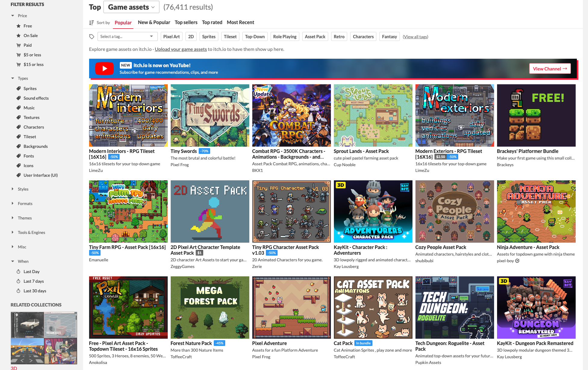Screen dimensions: 588x370
Task: Filter by the Fantasy tag
Action: point(389,37)
